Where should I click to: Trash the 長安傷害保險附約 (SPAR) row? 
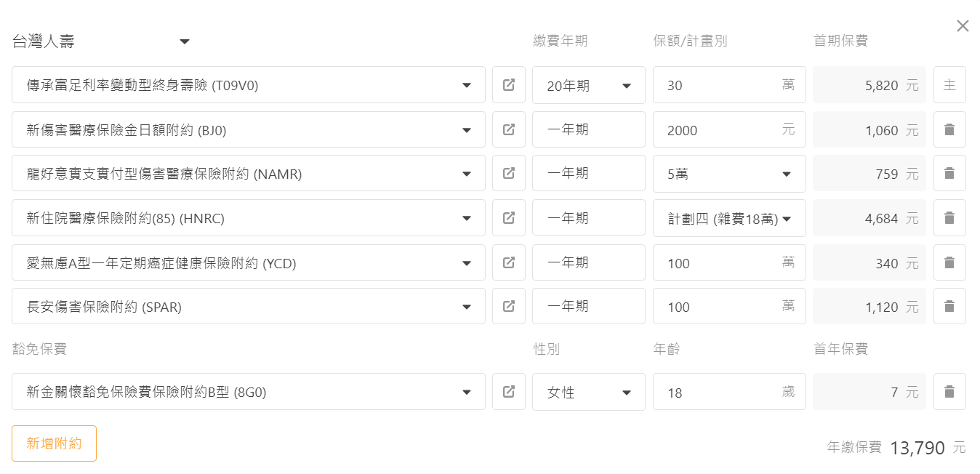coord(949,306)
